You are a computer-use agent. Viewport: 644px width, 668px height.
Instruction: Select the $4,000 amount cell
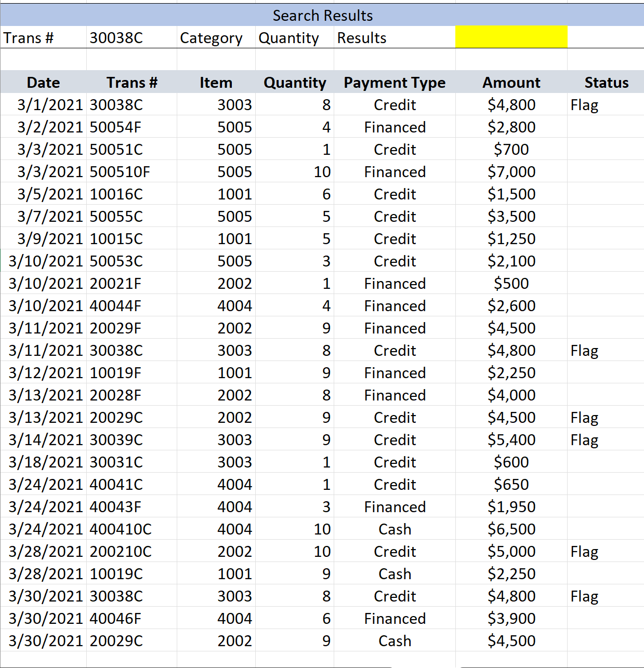pos(511,395)
